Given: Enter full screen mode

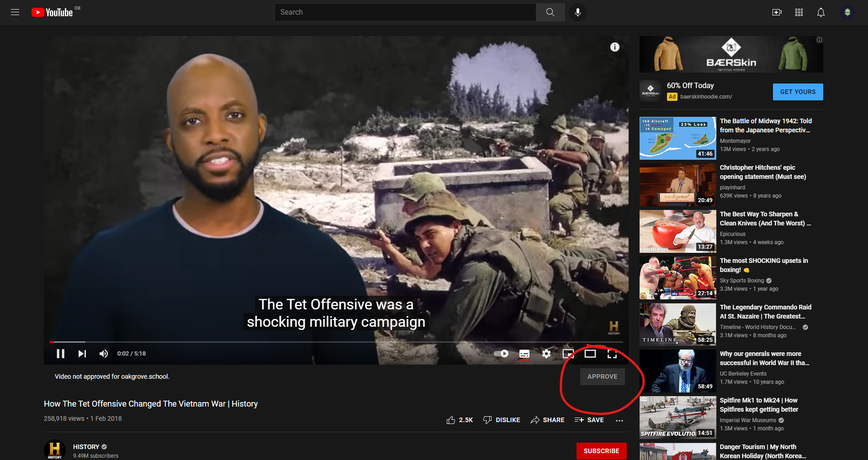Looking at the screenshot, I should [612, 354].
